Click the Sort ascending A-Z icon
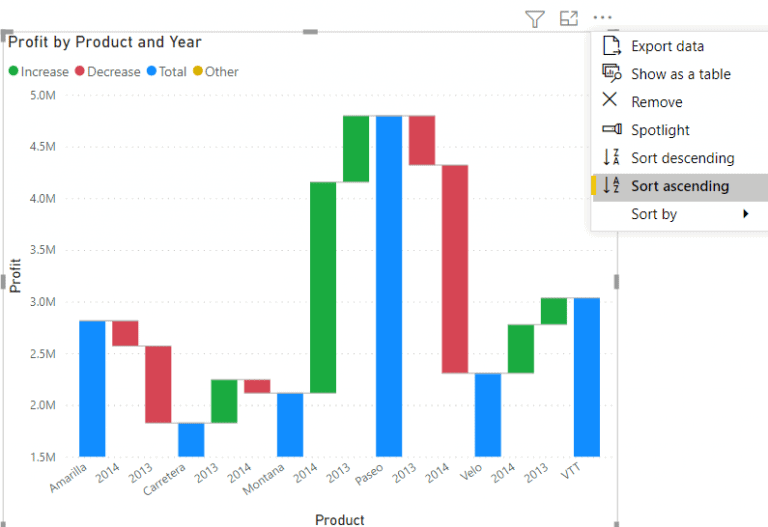768x527 pixels. pyautogui.click(x=611, y=185)
